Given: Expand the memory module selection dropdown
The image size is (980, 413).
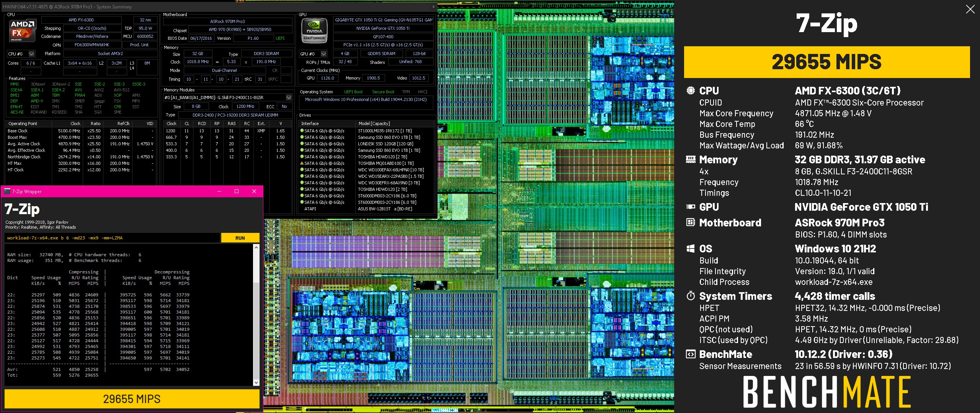Looking at the screenshot, I should [289, 98].
